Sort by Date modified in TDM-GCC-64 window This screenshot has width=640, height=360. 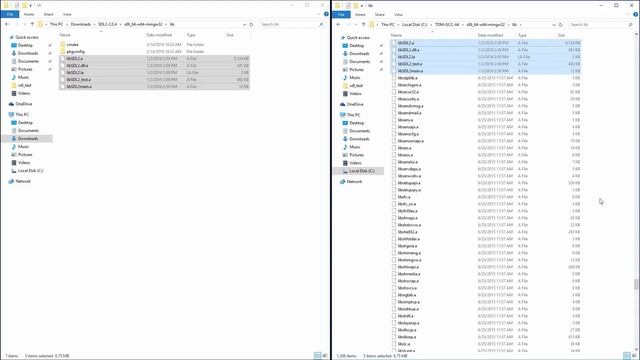(490, 36)
